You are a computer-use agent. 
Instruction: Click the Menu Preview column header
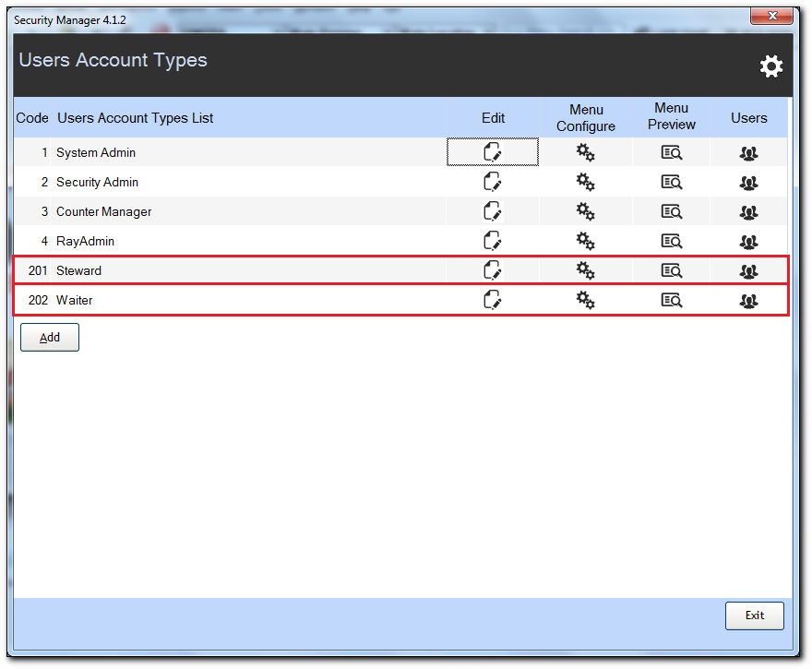pos(672,116)
